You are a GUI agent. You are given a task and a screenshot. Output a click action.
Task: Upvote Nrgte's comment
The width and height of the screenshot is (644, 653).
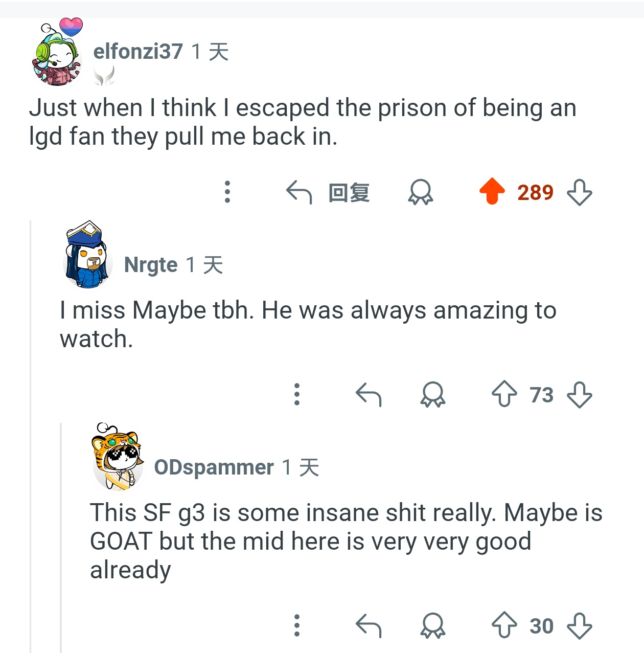(x=504, y=394)
